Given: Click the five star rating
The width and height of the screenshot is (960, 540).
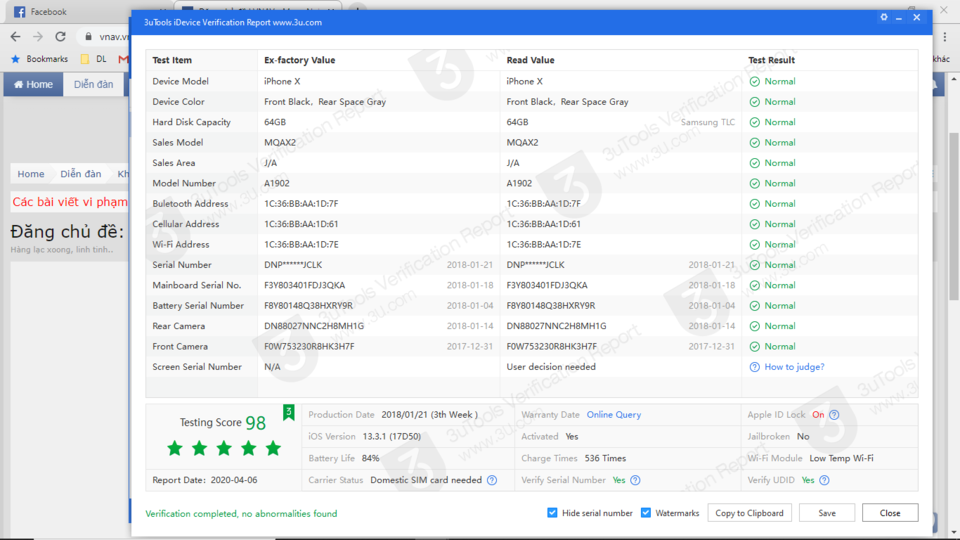Looking at the screenshot, I should [223, 448].
